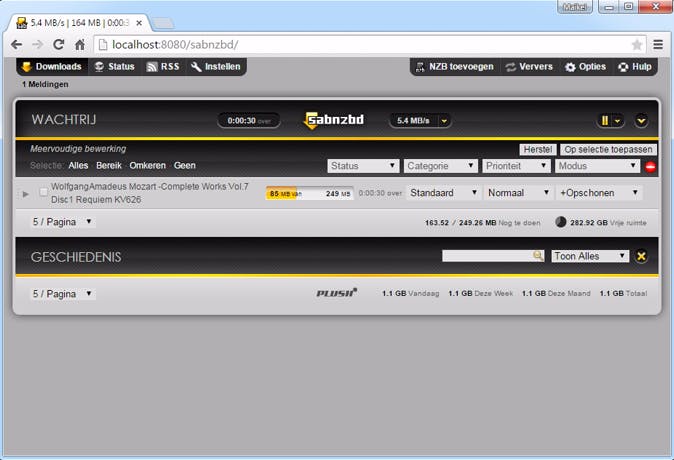Click the yellow X purge history button
The image size is (674, 460).
click(x=641, y=256)
